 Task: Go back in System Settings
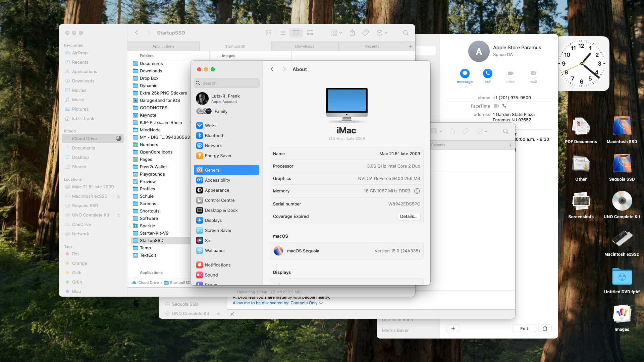point(272,69)
